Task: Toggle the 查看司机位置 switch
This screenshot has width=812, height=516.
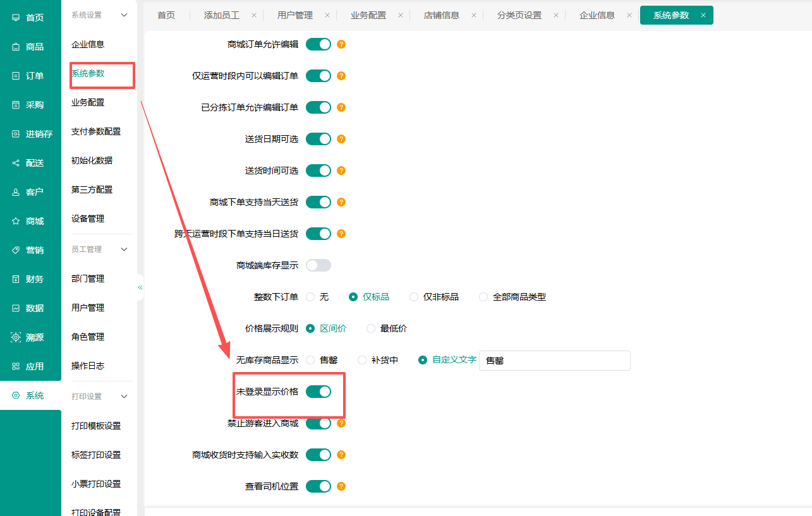Action: point(318,486)
